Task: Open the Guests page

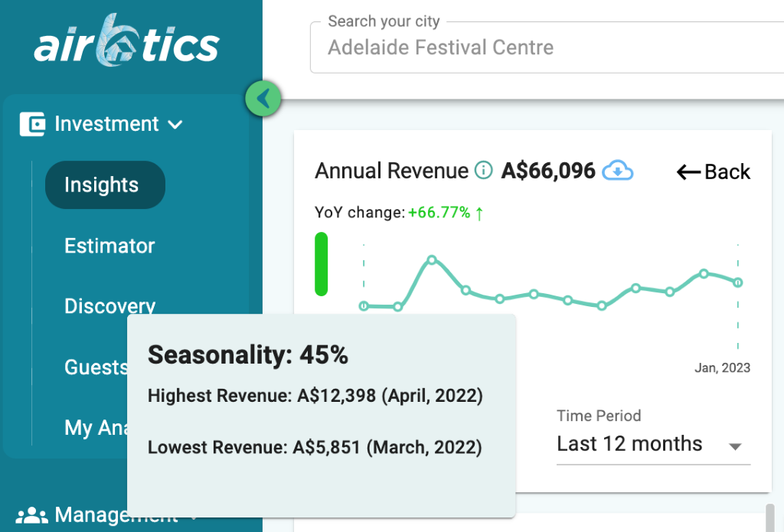Action: (96, 367)
